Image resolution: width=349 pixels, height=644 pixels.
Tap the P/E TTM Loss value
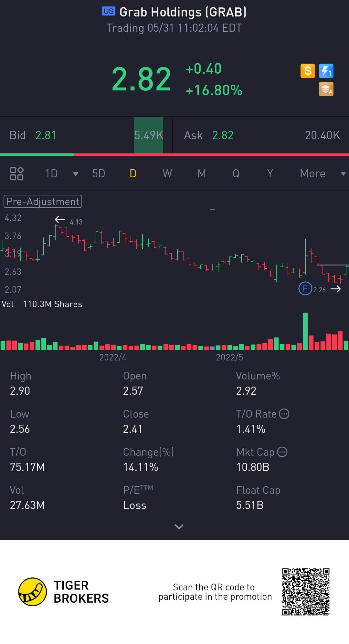click(x=135, y=505)
